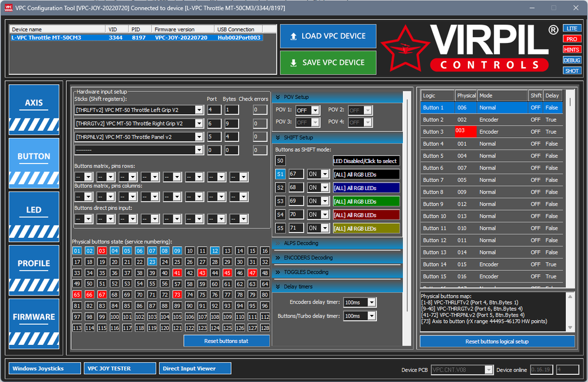Select the S2 shift button
The width and height of the screenshot is (588, 382).
coord(280,188)
